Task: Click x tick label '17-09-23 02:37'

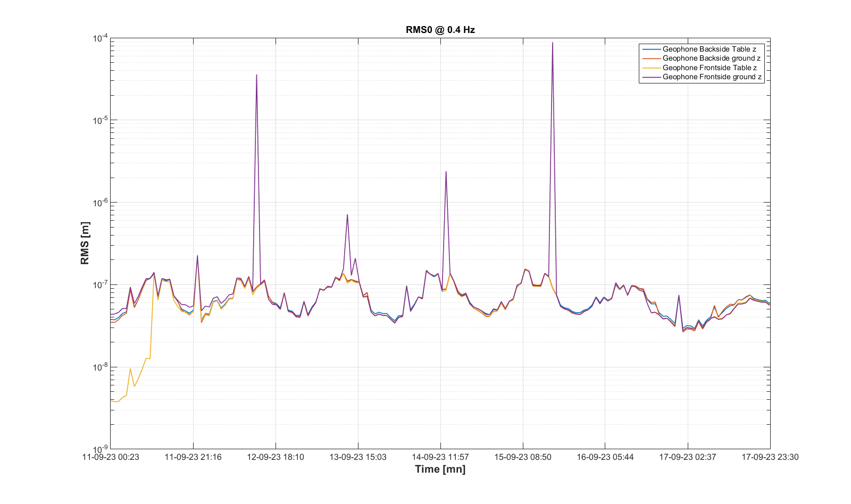Action: pyautogui.click(x=688, y=457)
